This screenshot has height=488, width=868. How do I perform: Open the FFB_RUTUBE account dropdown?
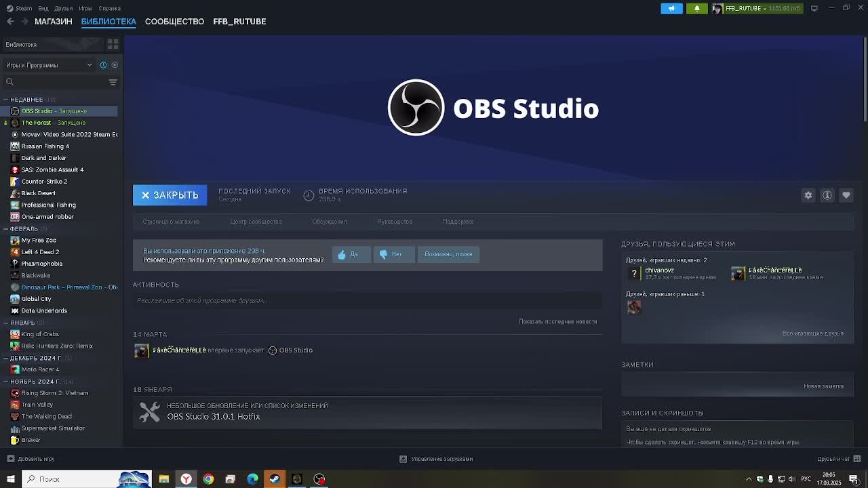click(756, 8)
